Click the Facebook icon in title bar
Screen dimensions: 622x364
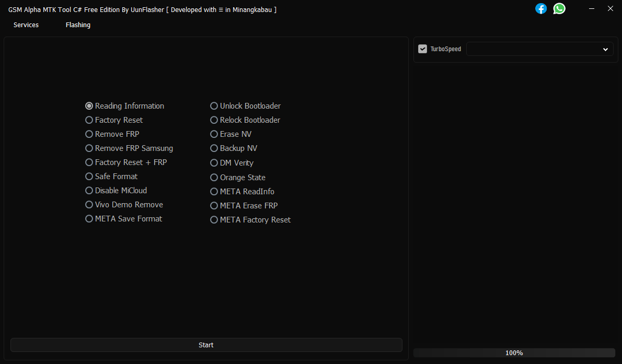click(x=541, y=9)
